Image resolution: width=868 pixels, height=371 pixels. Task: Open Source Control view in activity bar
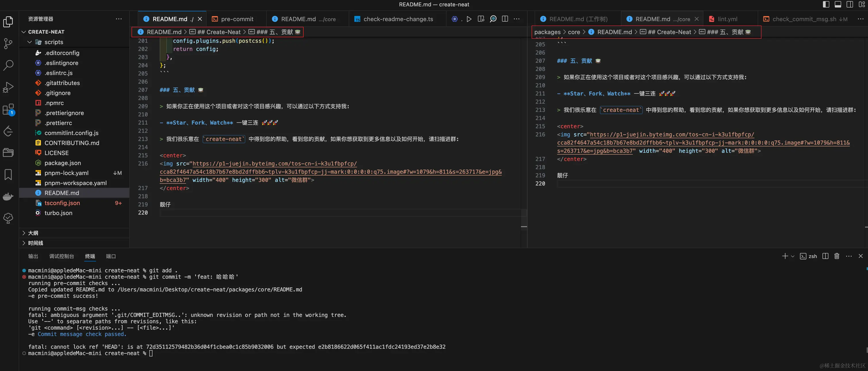8,43
